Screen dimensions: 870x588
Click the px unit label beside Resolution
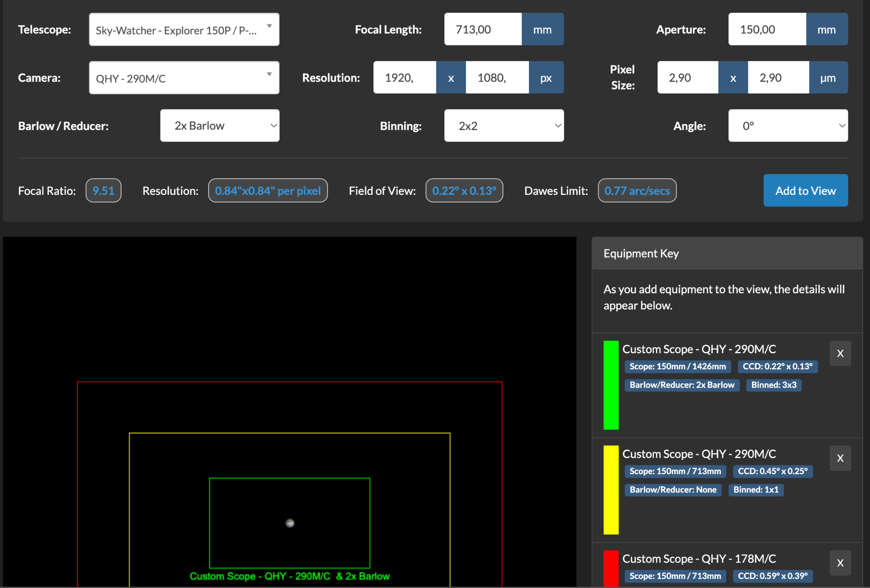(546, 78)
